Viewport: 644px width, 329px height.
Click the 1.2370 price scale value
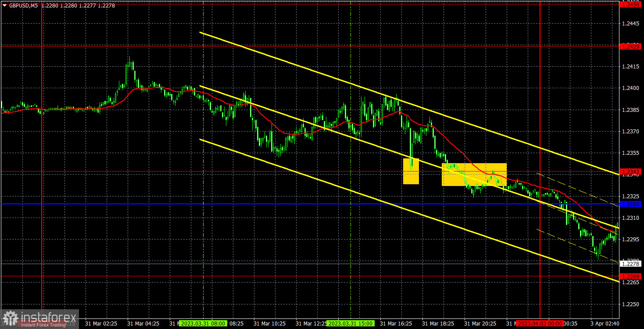[631, 132]
